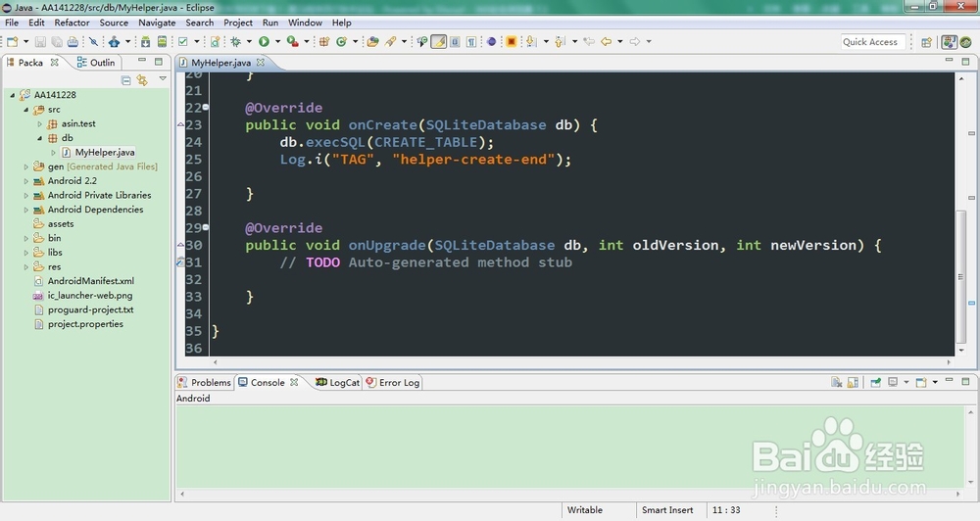Toggle Block Selection Mode button
Screen dimensions: 980x521
point(455,42)
